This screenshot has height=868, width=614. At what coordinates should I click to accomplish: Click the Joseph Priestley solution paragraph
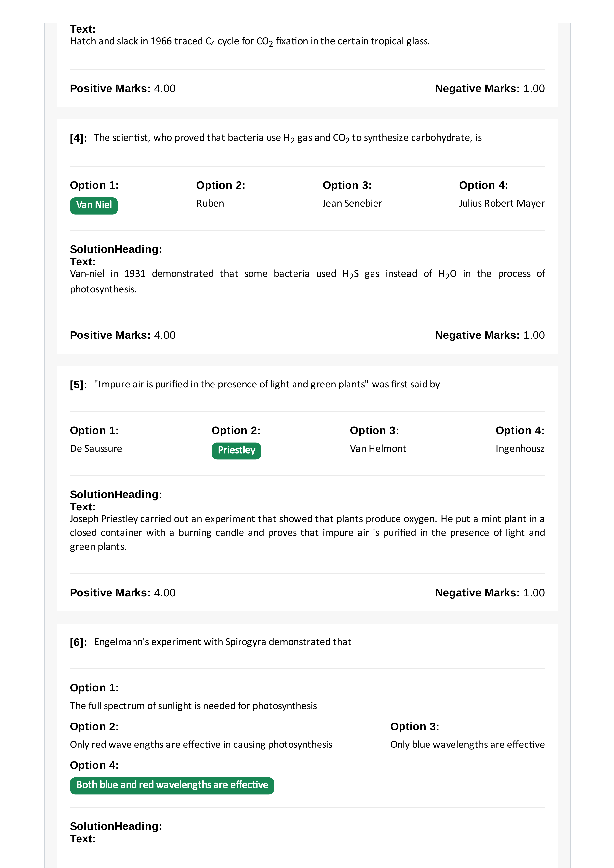click(307, 532)
